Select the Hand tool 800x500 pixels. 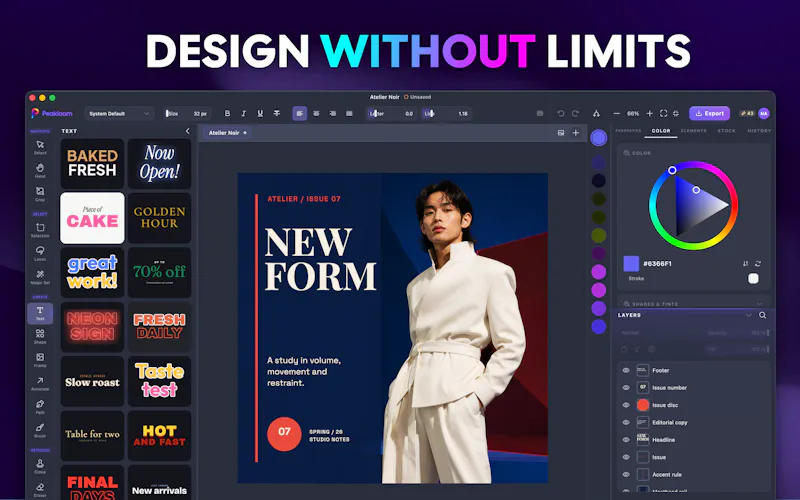coord(40,170)
